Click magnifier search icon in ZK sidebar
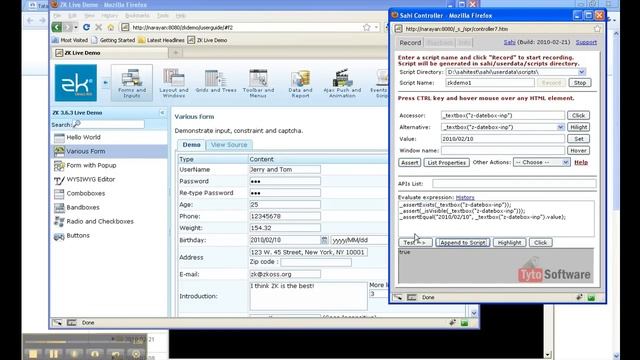 pos(77,124)
